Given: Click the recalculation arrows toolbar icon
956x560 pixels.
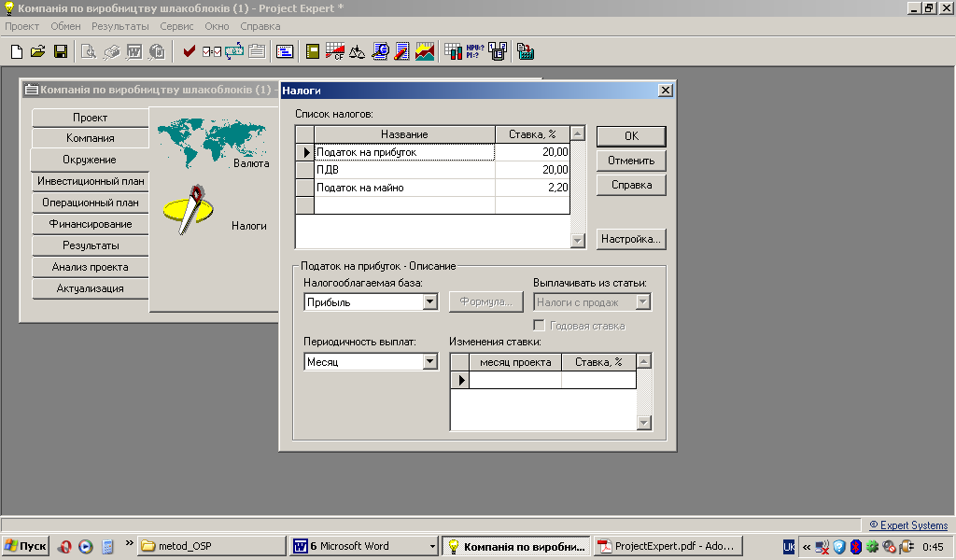Looking at the screenshot, I should coord(234,51).
